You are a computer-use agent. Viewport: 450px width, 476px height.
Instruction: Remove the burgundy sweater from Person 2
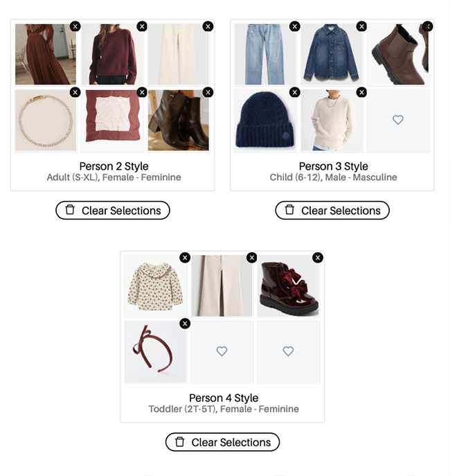[x=142, y=26]
